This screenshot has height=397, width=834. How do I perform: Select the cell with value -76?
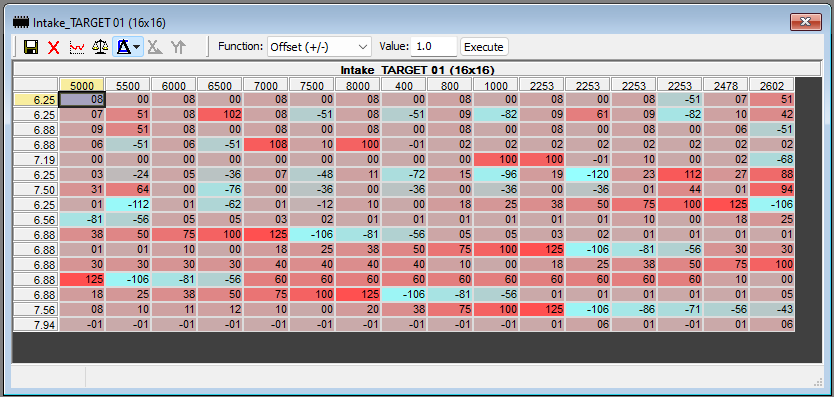pyautogui.click(x=220, y=189)
